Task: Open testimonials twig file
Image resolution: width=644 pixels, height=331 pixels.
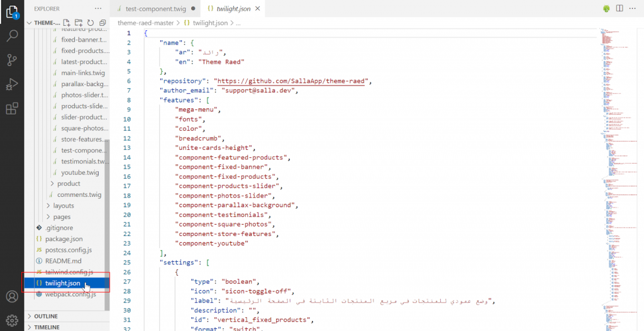Action: [x=85, y=162]
